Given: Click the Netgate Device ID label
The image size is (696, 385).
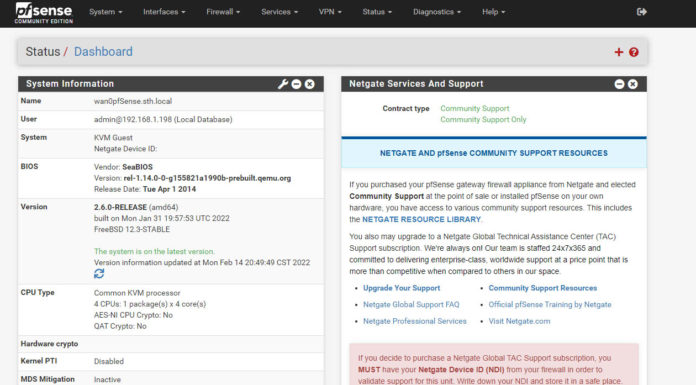Looking at the screenshot, I should [126, 149].
